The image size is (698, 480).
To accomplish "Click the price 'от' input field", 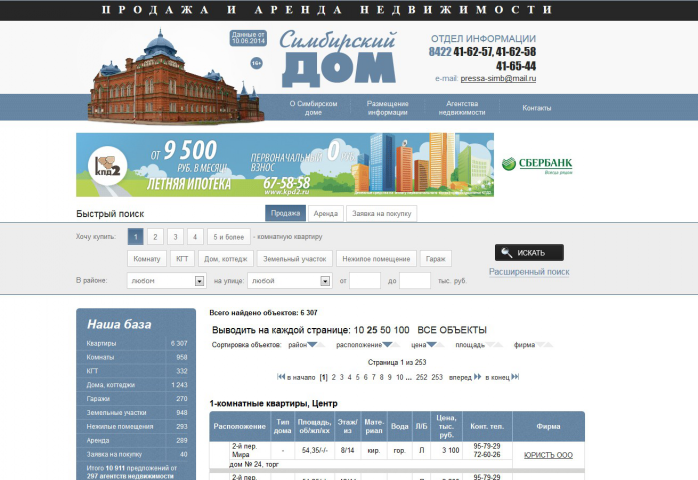I will (365, 281).
